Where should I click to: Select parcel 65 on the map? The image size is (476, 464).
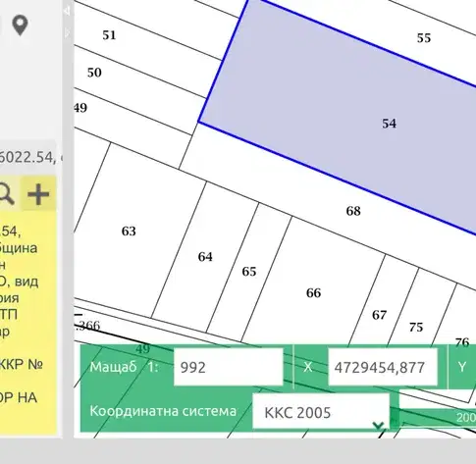click(249, 272)
